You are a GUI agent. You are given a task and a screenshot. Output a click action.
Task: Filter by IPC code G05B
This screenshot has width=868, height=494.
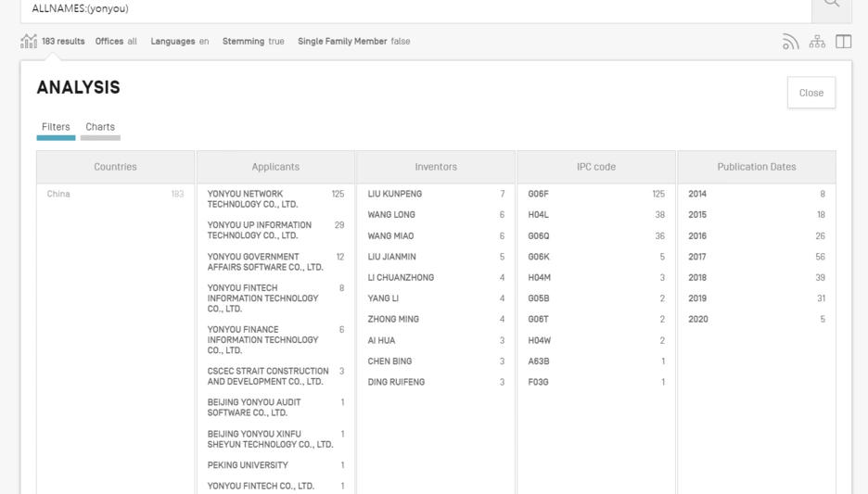(x=596, y=298)
